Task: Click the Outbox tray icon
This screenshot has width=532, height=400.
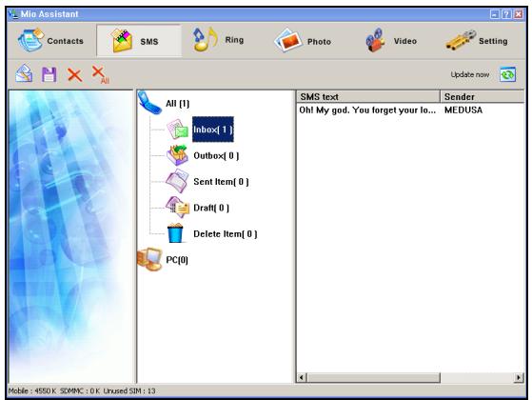Action: point(177,155)
